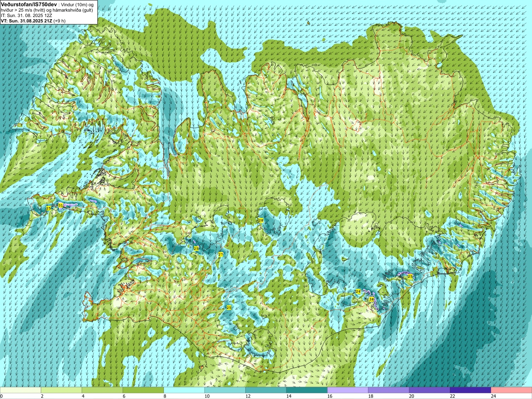532x399 pixels.
Task: Click the 6–8 m/s dark green legend swatch
Action: pyautogui.click(x=143, y=390)
